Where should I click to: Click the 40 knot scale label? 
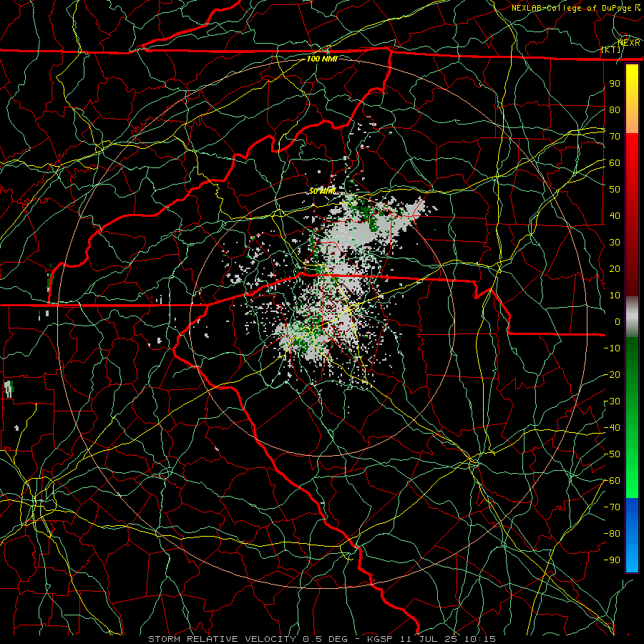click(615, 215)
